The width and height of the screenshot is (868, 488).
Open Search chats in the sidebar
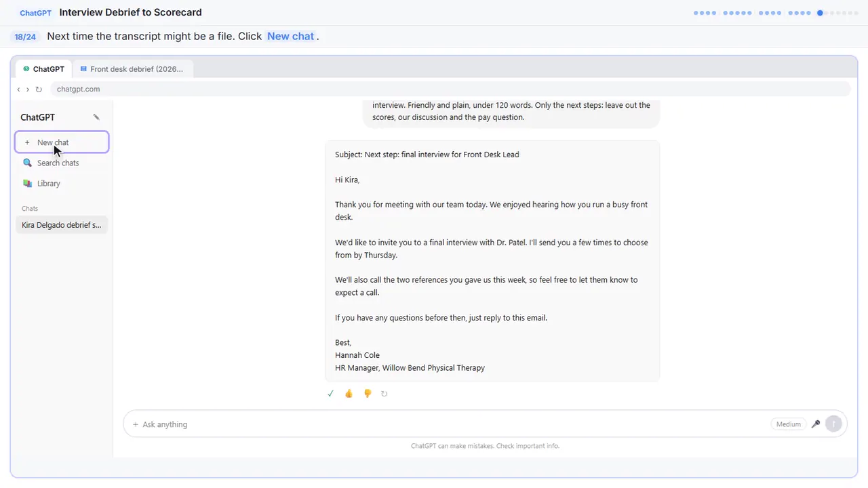(x=62, y=163)
